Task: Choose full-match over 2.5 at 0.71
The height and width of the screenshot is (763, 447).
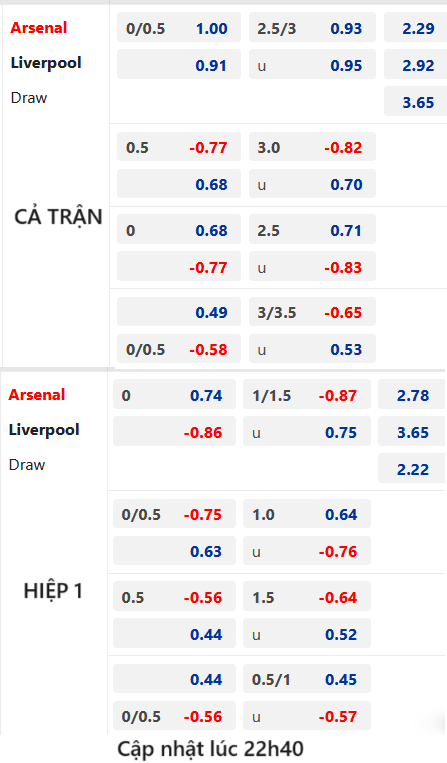Action: coord(312,229)
